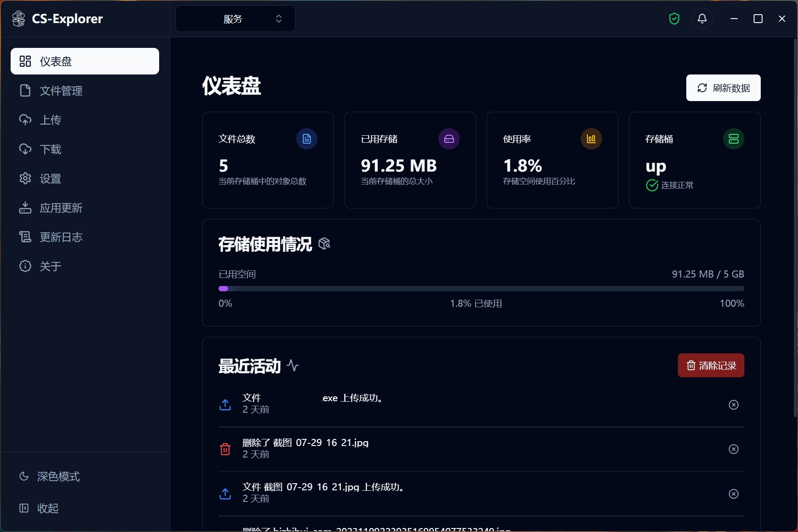Click the bar chart icon on 使用率 card
The width and height of the screenshot is (798, 532).
tap(591, 139)
